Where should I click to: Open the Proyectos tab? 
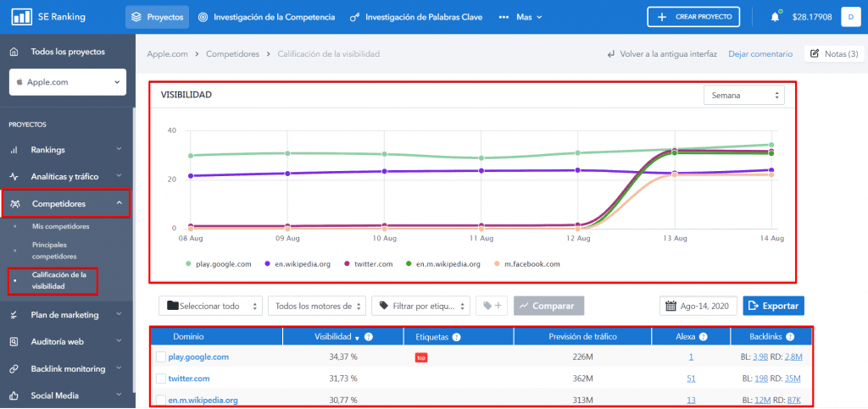tap(157, 17)
